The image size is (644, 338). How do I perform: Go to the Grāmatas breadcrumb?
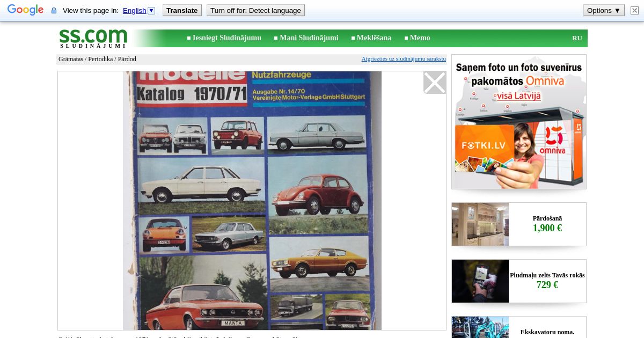(71, 59)
